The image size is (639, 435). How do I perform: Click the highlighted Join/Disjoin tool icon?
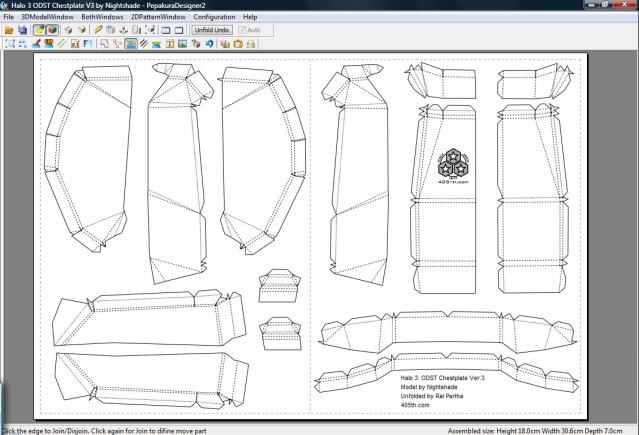point(131,44)
